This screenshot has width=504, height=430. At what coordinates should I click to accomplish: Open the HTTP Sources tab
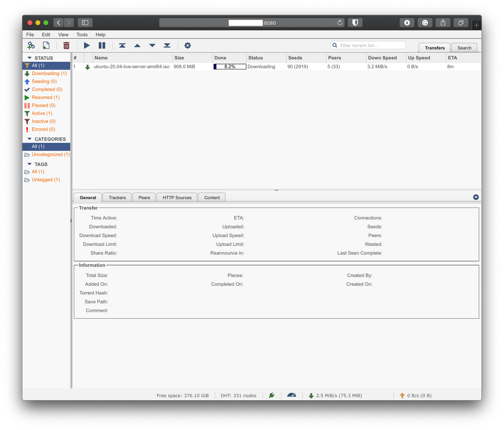tap(177, 197)
